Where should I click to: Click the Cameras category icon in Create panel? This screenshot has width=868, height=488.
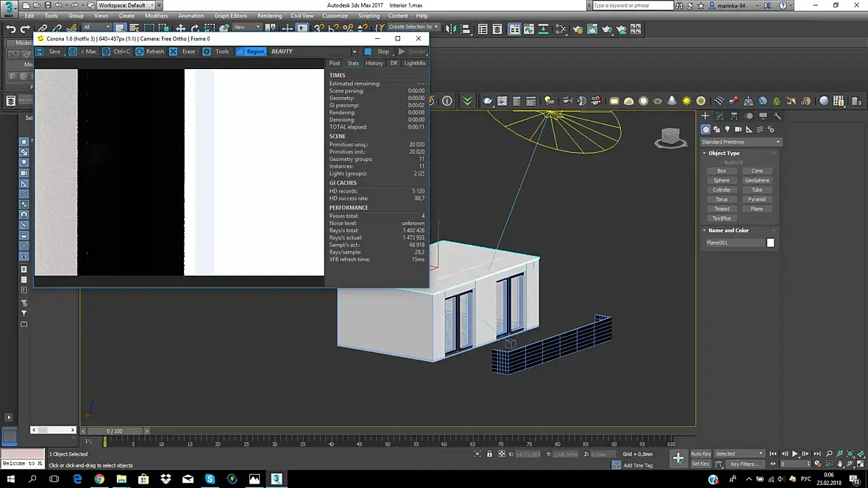tap(738, 129)
